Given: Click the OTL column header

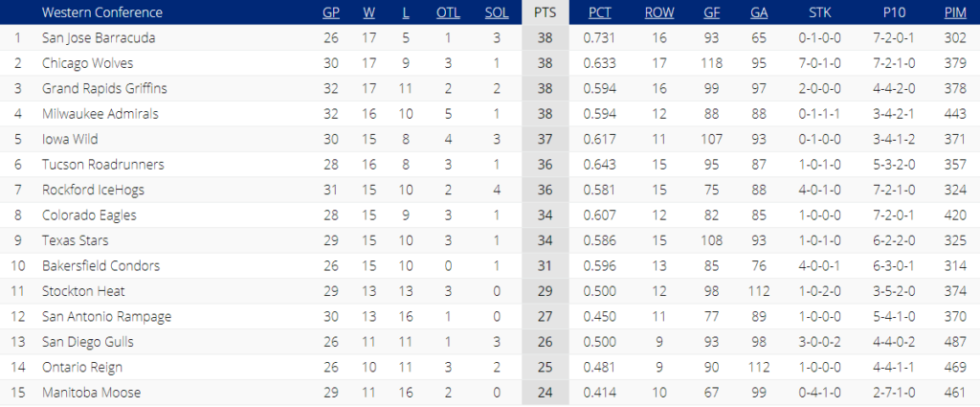Looking at the screenshot, I should [448, 12].
